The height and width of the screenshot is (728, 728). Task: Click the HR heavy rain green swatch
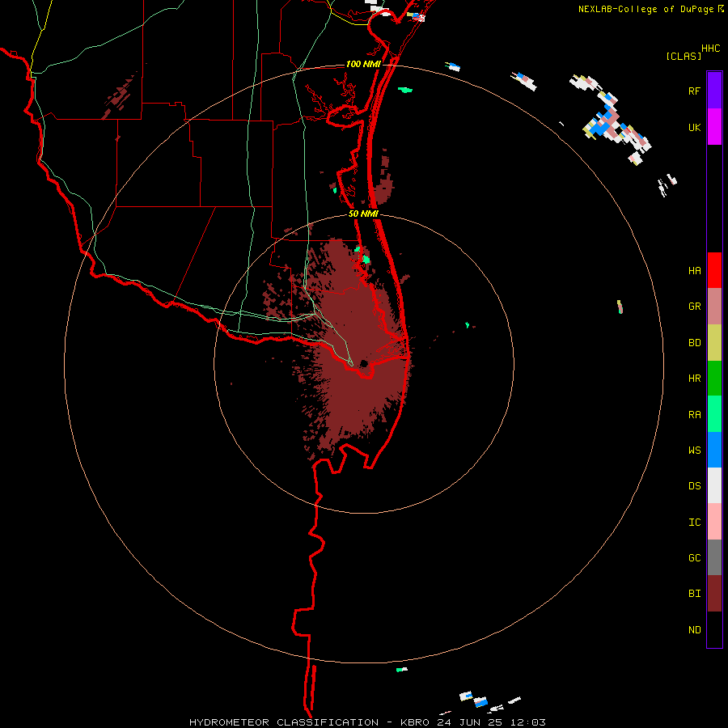click(x=714, y=379)
